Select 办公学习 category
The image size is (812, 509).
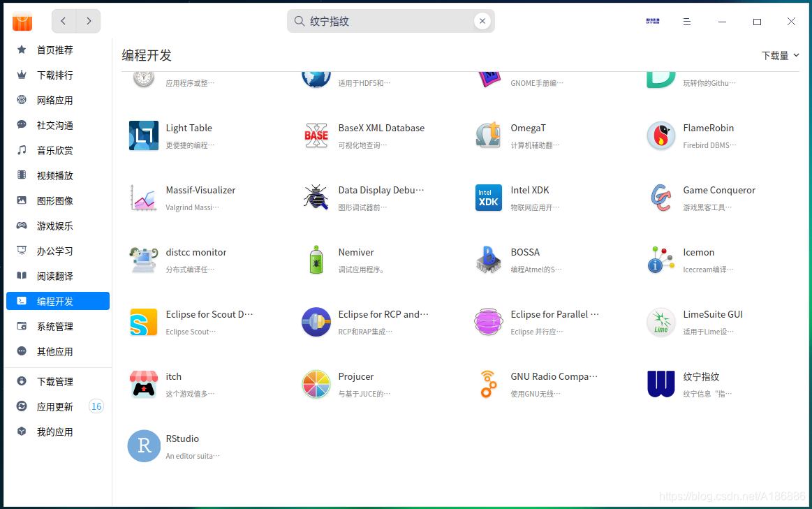[58, 251]
